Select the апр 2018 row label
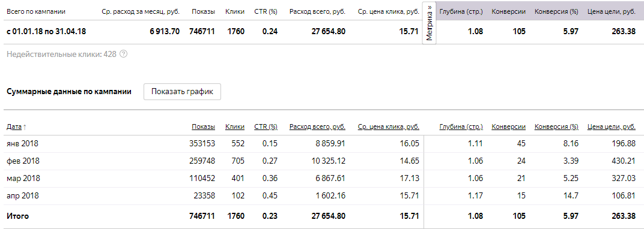644x229 pixels. pyautogui.click(x=23, y=196)
